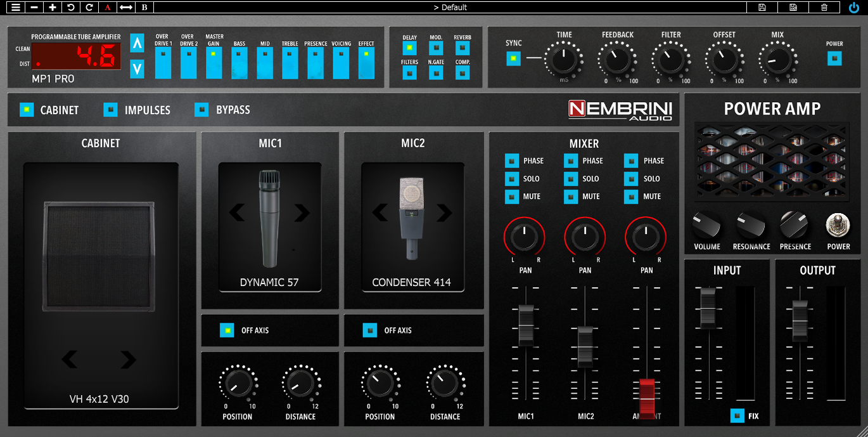Select the next cabinet model

point(129,359)
